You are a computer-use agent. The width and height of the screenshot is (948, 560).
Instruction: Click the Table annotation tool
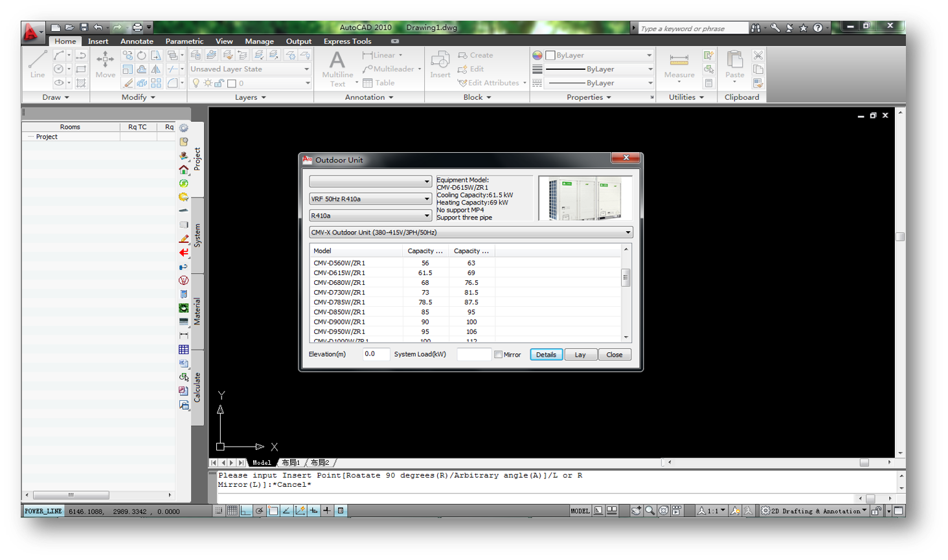pos(379,83)
